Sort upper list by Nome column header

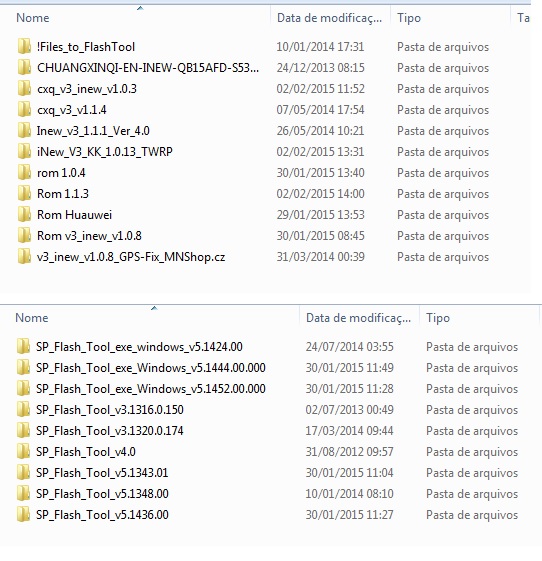[x=33, y=18]
